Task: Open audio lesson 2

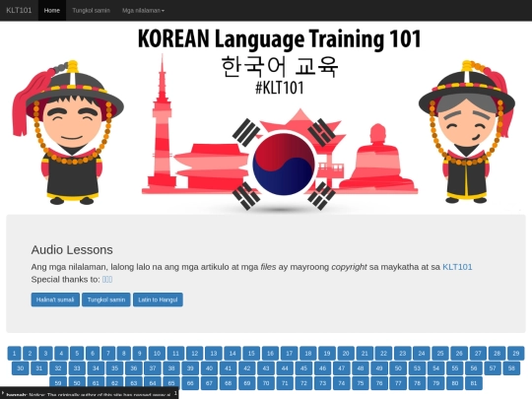Action: tap(30, 354)
